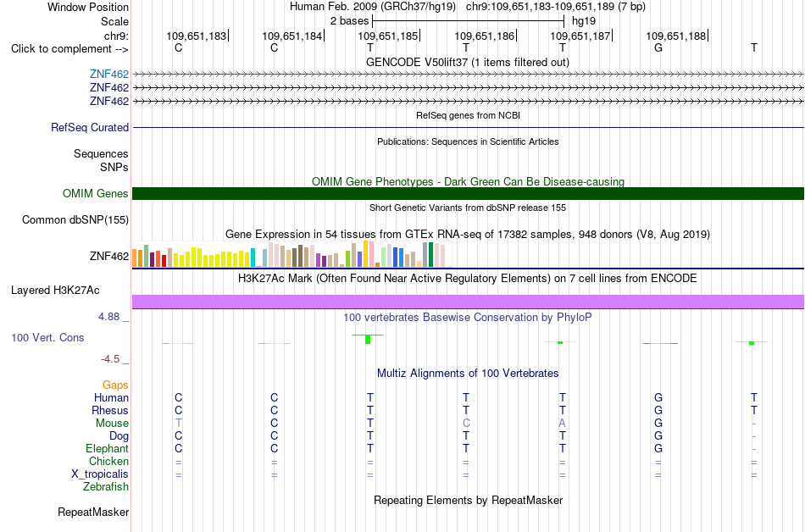Click the '2 bases' scale bar text
805x532 pixels.
click(349, 21)
